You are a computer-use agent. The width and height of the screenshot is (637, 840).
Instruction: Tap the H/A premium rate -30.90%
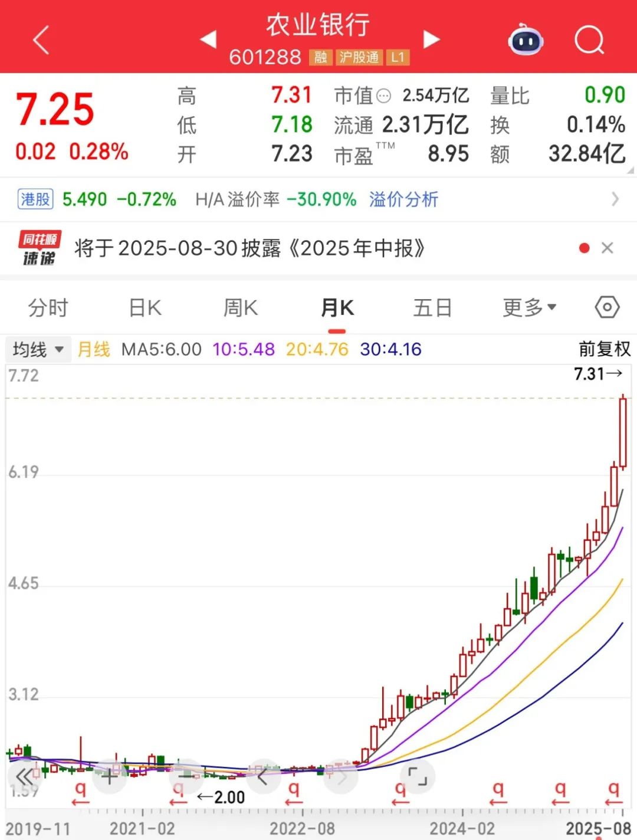point(321,199)
